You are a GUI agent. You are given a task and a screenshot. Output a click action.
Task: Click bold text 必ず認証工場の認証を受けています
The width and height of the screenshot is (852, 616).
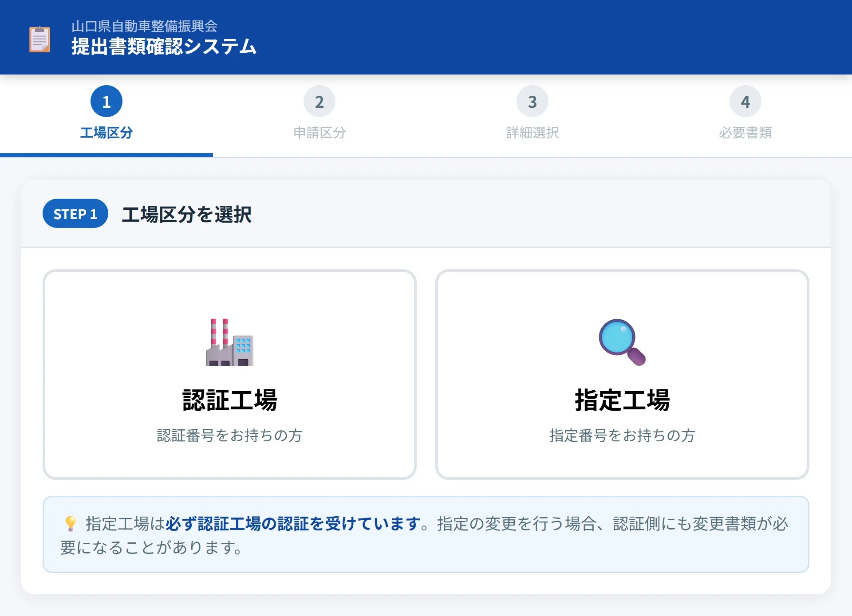[x=293, y=524]
